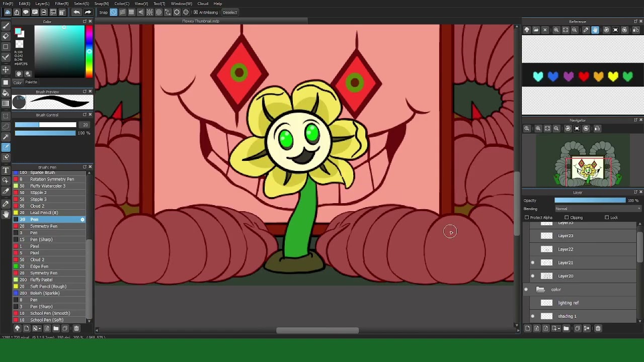
Task: Enable the radial snap icon
Action: pyautogui.click(x=149, y=12)
